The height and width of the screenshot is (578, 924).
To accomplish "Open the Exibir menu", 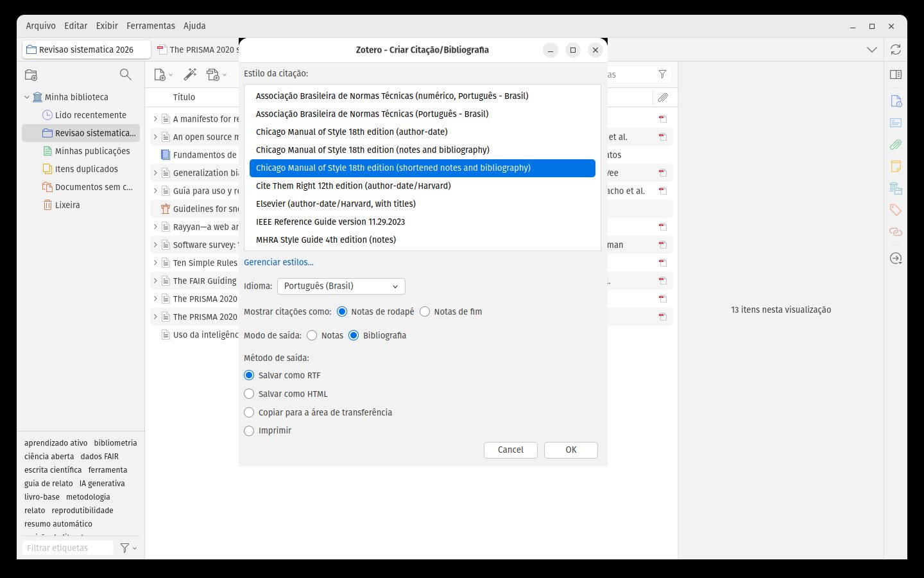I will tap(107, 26).
